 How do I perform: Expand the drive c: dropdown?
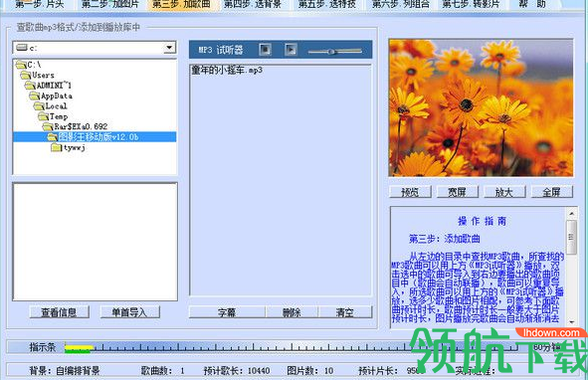click(169, 48)
